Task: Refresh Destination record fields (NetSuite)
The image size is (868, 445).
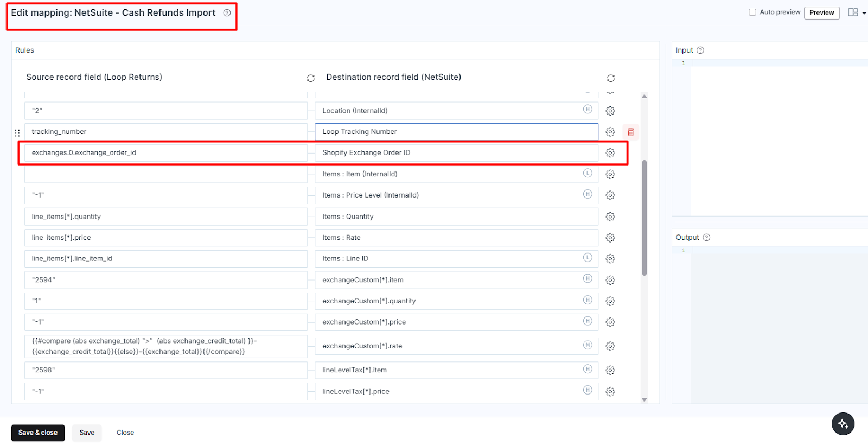Action: 611,78
